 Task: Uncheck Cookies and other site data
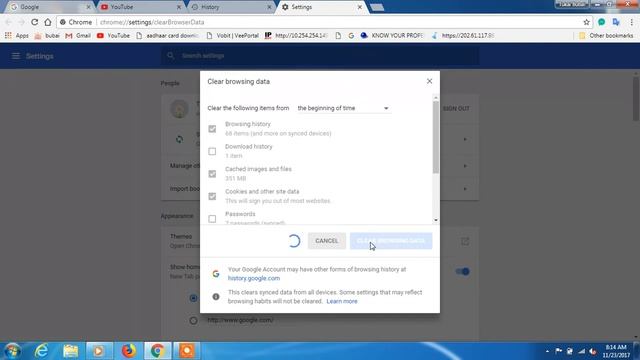tap(212, 196)
